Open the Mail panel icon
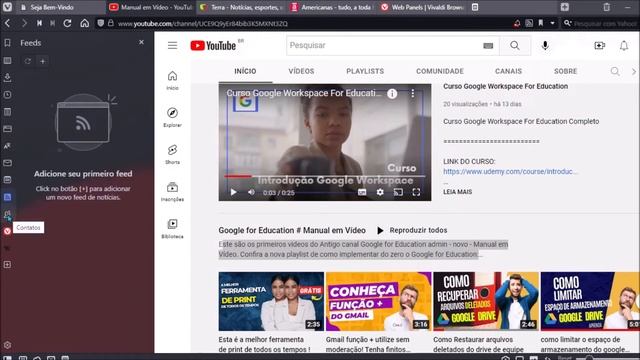Viewport: 640px width, 360px height. 7,163
